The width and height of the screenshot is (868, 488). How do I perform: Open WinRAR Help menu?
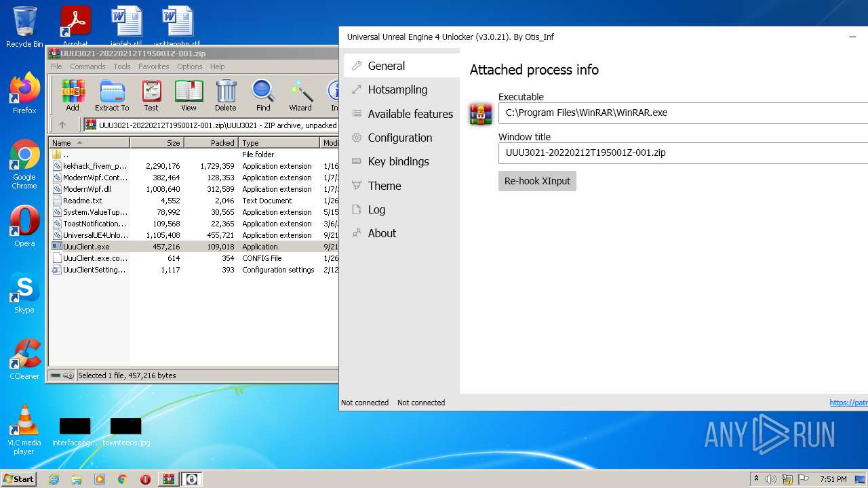(217, 66)
